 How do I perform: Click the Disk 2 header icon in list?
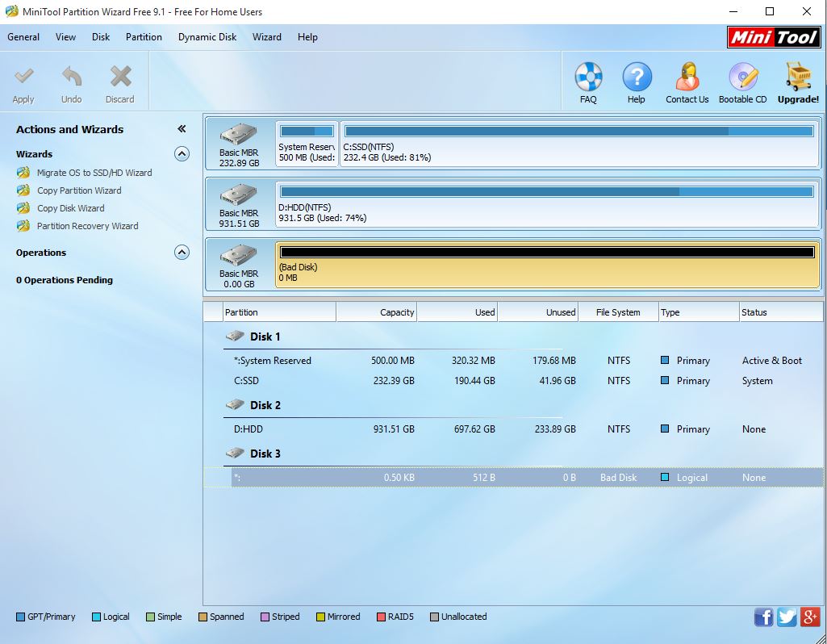coord(236,404)
